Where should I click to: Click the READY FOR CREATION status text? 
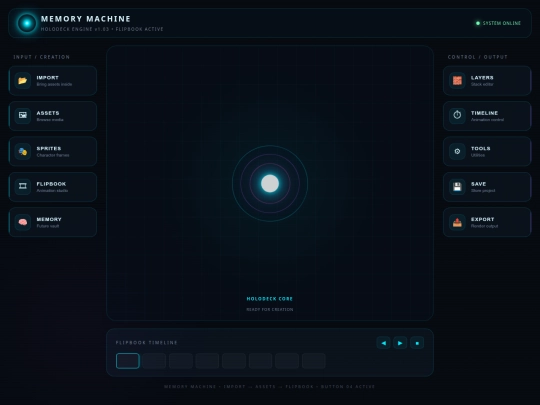270,310
